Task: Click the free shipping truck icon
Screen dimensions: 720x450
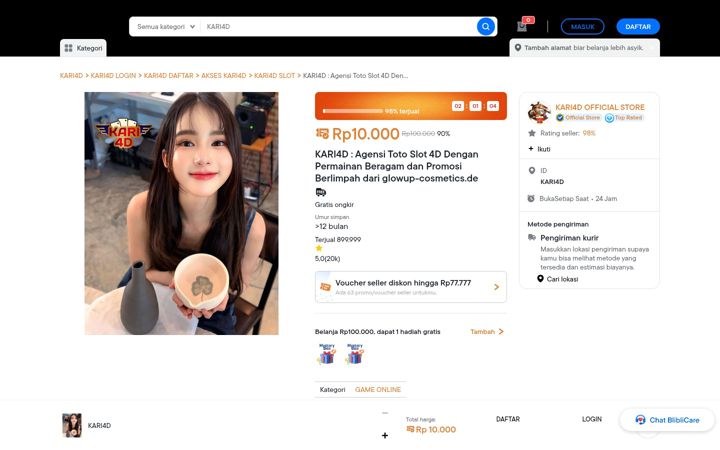Action: (x=321, y=192)
